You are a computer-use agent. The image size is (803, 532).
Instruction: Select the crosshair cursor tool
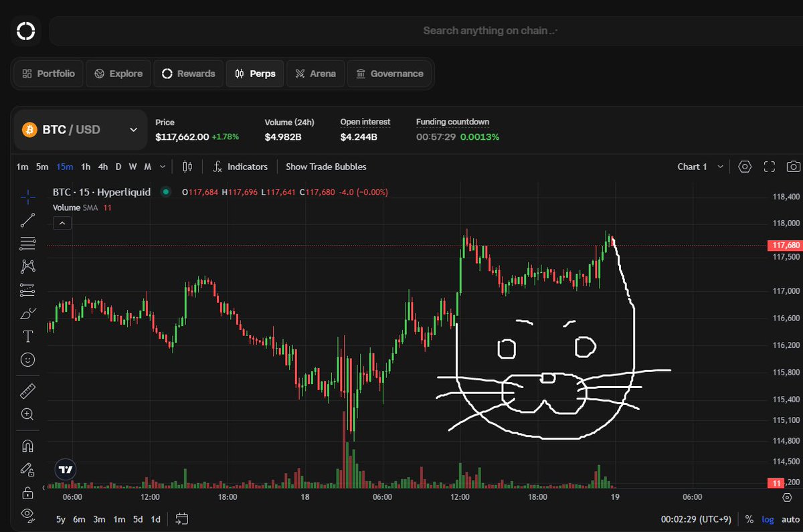[27, 195]
